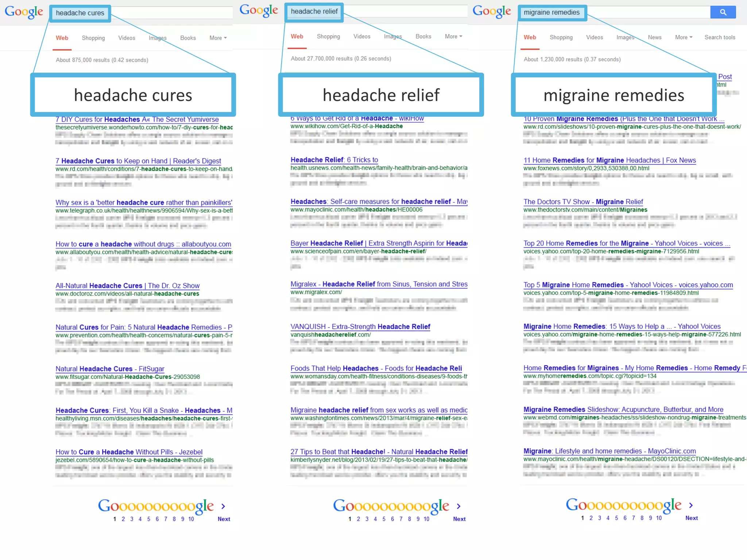Open Natural Cures for Pain result
Viewport: 747px width, 560px height.
tap(144, 327)
